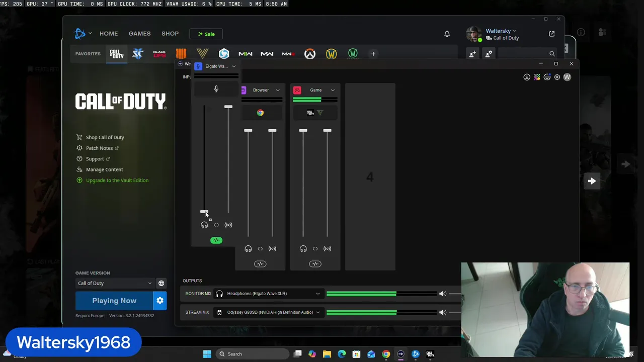Image resolution: width=644 pixels, height=362 pixels.
Task: Open the green WoW Classic icon
Action: (353, 54)
